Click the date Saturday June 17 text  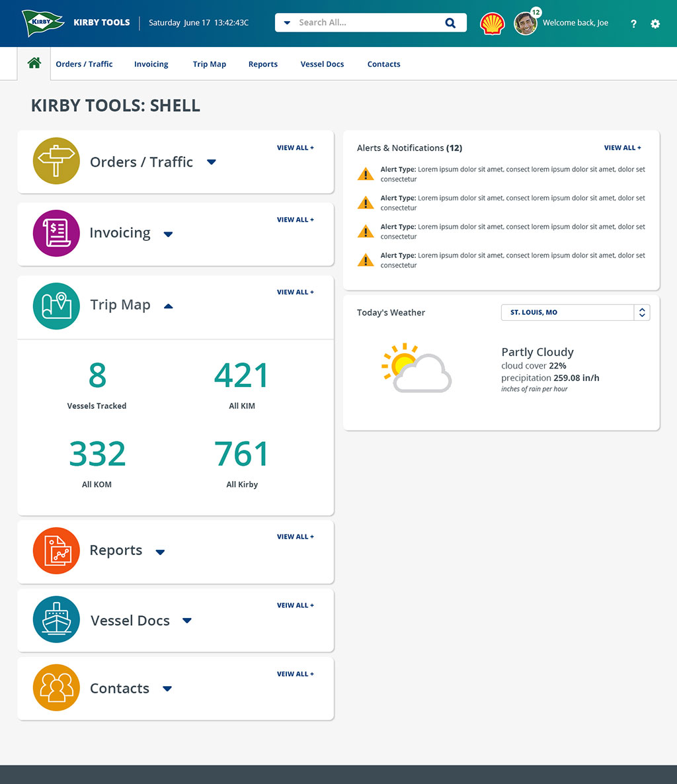pyautogui.click(x=179, y=22)
